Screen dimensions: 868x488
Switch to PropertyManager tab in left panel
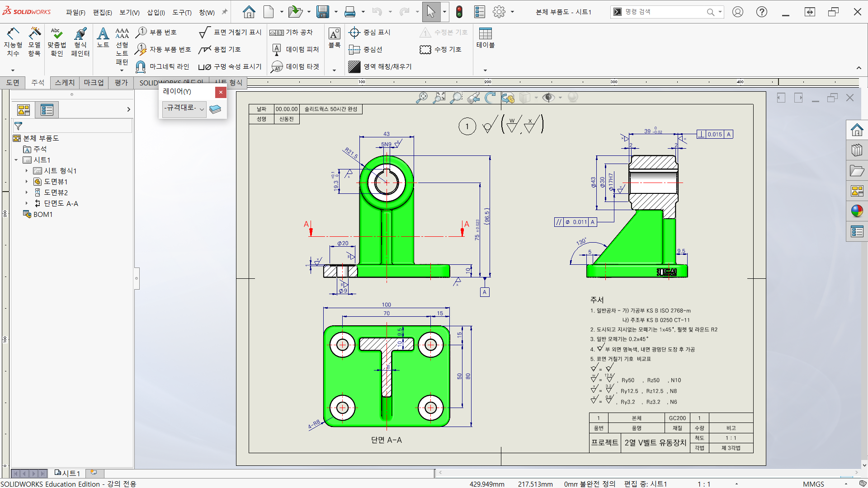[x=47, y=110]
